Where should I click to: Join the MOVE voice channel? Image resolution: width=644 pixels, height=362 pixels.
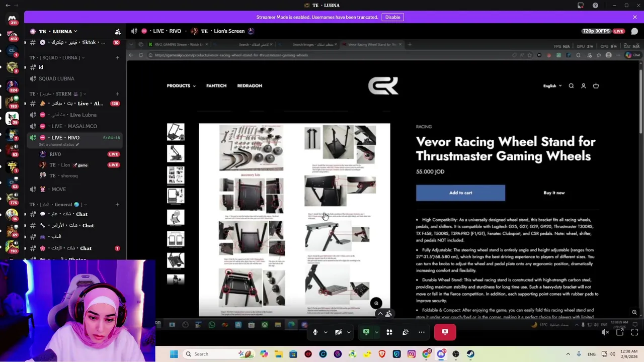[x=74, y=189]
